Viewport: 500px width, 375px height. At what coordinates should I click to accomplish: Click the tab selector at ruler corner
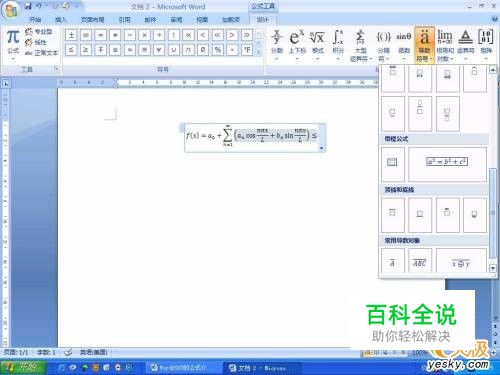(x=6, y=83)
